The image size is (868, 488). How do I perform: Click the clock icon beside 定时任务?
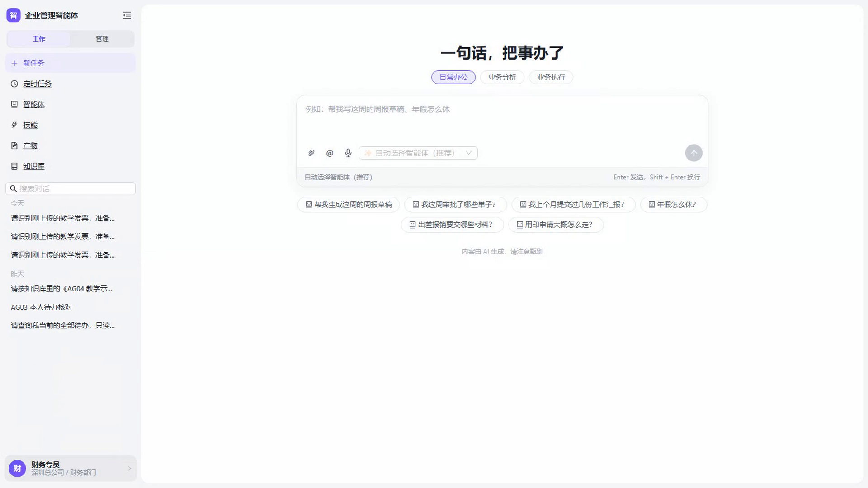[14, 84]
